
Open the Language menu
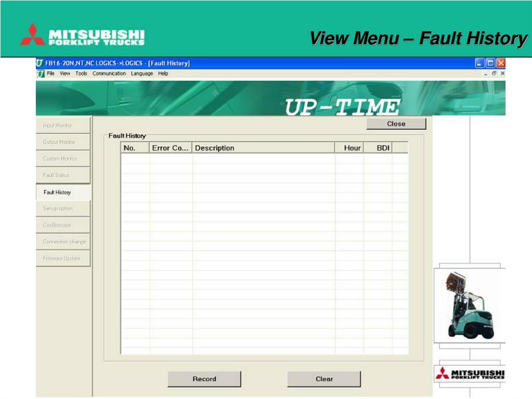pos(142,73)
